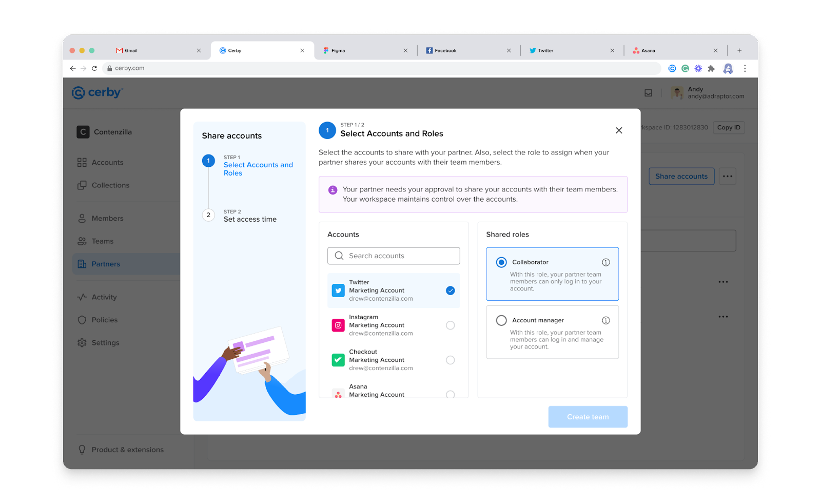Image resolution: width=821 pixels, height=504 pixels.
Task: Click the Create team button
Action: pos(588,417)
